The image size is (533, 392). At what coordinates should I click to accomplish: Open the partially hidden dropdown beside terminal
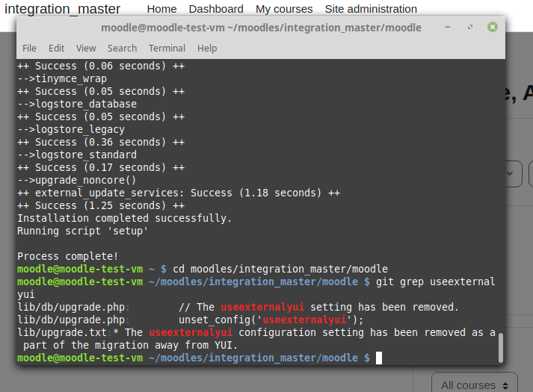click(514, 174)
